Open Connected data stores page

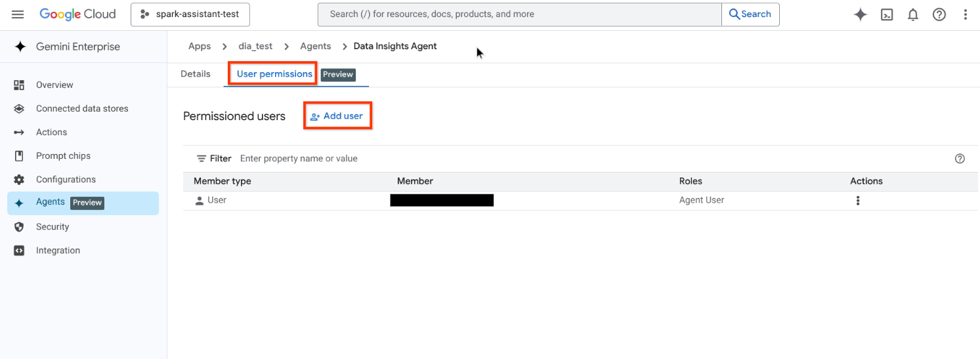[x=81, y=109]
